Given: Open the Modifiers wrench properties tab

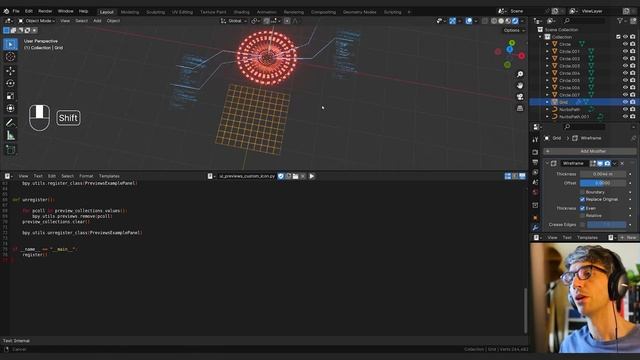Looking at the screenshot, I should pos(535,228).
